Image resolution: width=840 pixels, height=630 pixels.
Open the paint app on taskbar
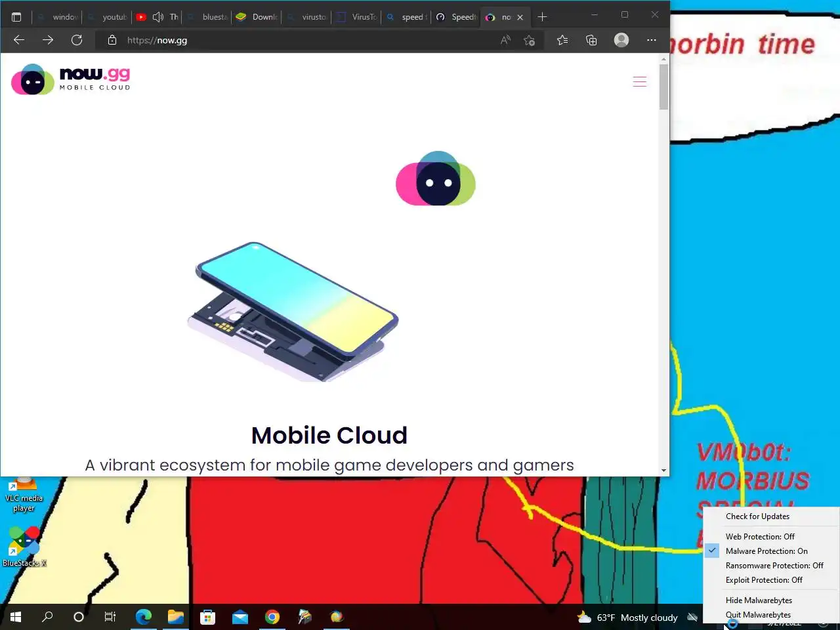(x=304, y=617)
